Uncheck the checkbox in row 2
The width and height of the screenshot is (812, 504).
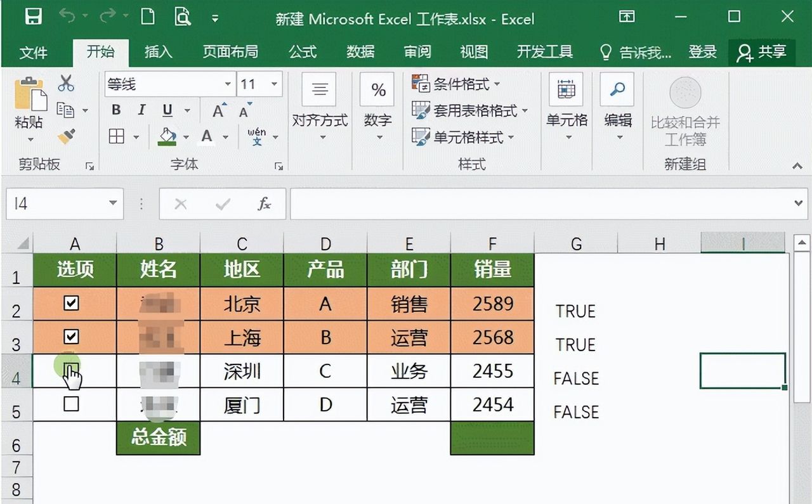72,303
